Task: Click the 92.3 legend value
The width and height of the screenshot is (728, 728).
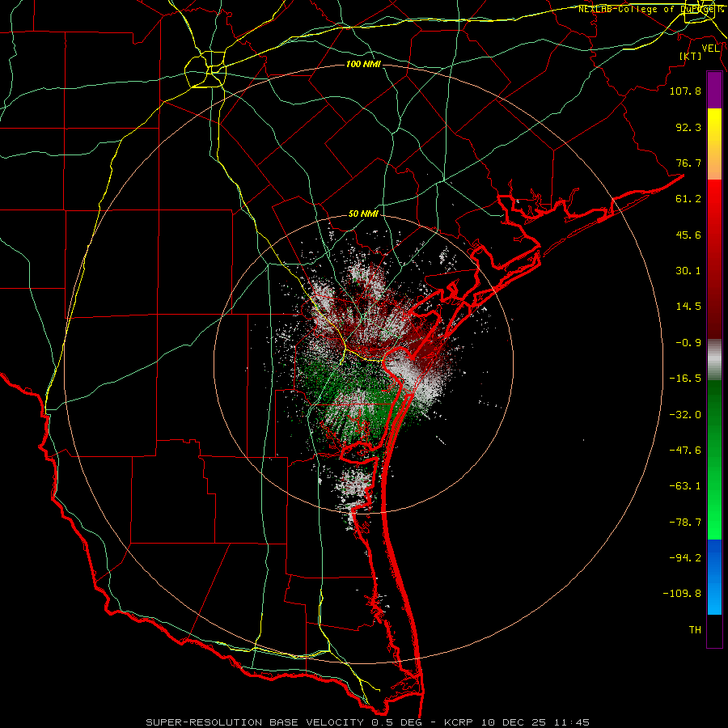Action: pyautogui.click(x=688, y=127)
